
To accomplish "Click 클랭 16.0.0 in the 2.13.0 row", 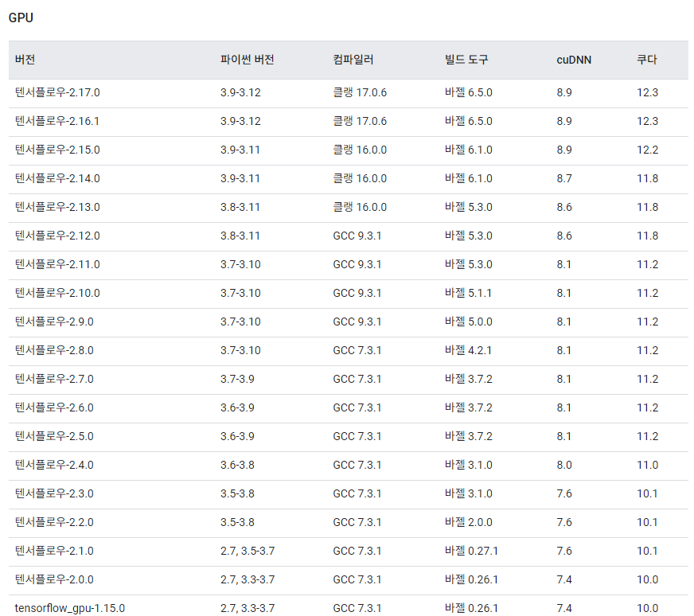I will tap(360, 207).
